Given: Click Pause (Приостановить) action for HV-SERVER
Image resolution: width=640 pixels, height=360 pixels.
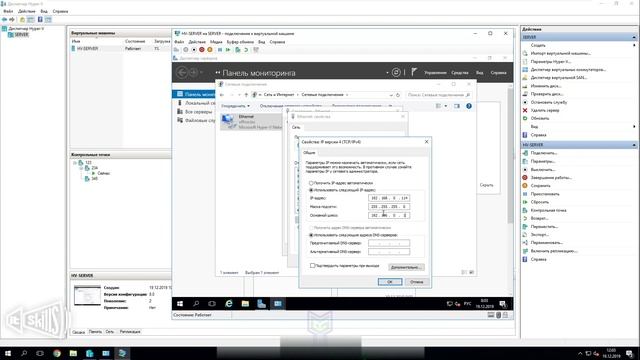Looking at the screenshot, I should click(x=545, y=194).
